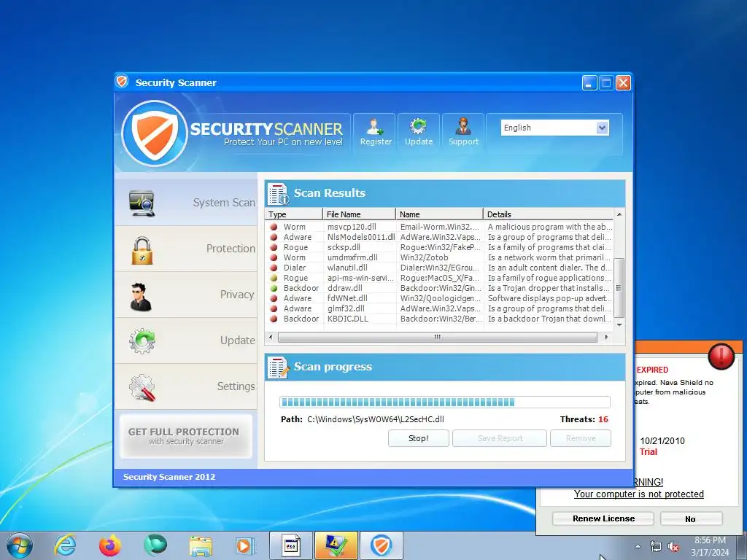The width and height of the screenshot is (747, 560).
Task: Click 'Your computer is not protected' link
Action: coord(638,494)
